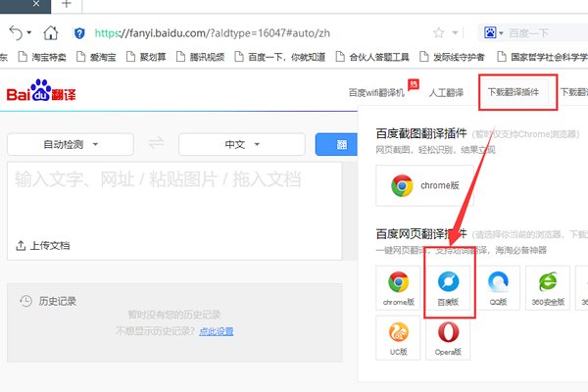Image resolution: width=588 pixels, height=392 pixels.
Task: Open the 百度wifi翻译机 menu item
Action: pos(376,92)
